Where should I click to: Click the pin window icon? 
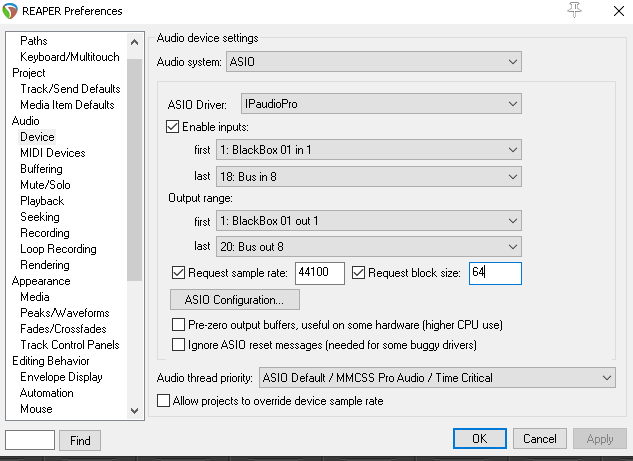pyautogui.click(x=574, y=10)
